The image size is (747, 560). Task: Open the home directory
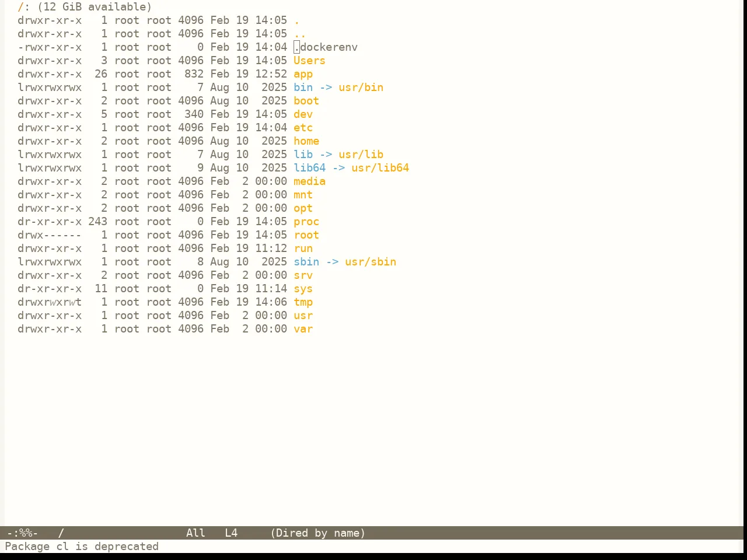click(x=306, y=141)
